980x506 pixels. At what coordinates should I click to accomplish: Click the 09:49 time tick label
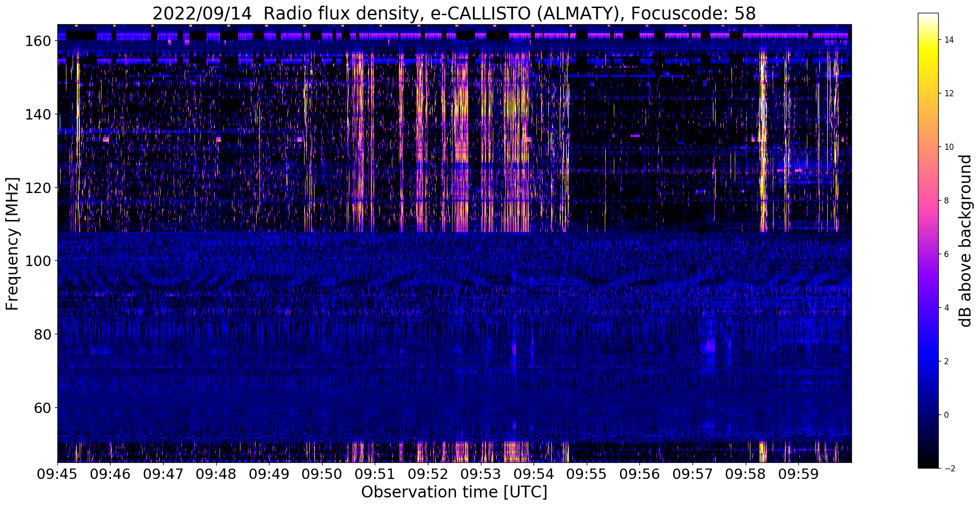pyautogui.click(x=269, y=474)
